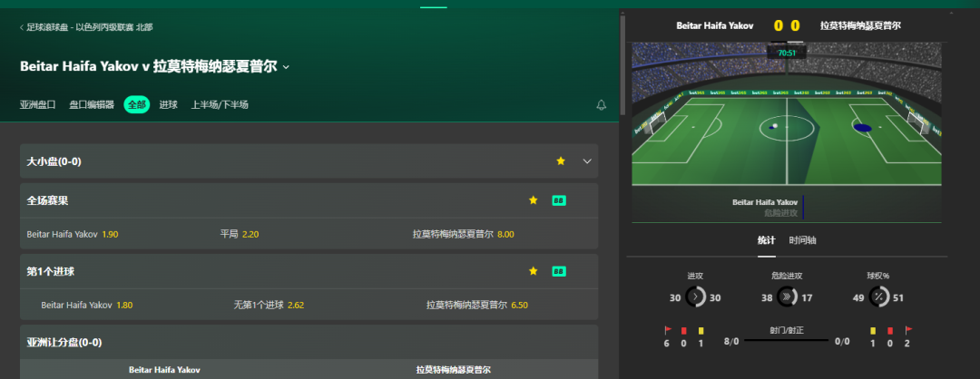Switch to the 进球 tab
980x379 pixels.
click(x=168, y=105)
